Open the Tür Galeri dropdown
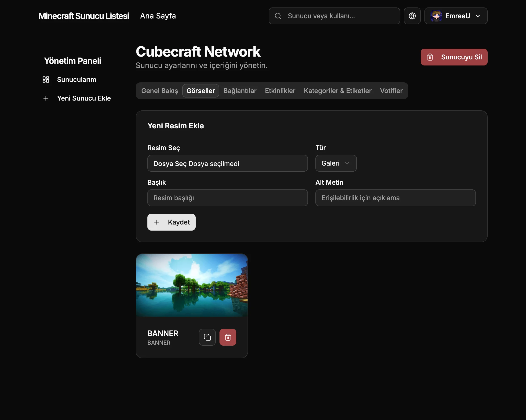This screenshot has width=526, height=420. click(x=336, y=163)
